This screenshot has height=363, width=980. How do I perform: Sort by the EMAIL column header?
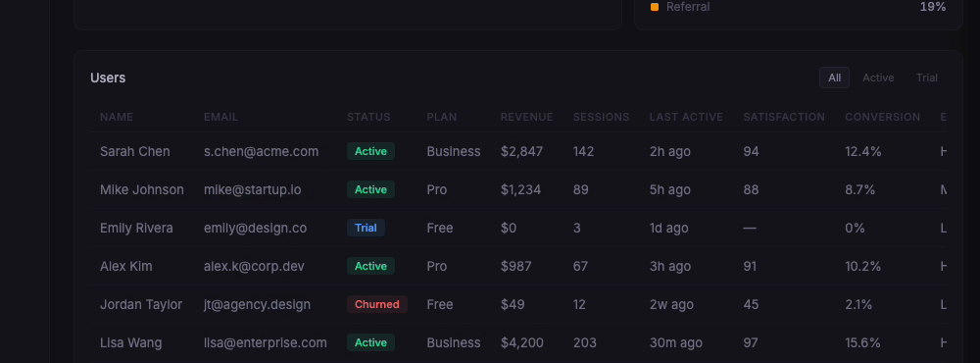coord(220,117)
